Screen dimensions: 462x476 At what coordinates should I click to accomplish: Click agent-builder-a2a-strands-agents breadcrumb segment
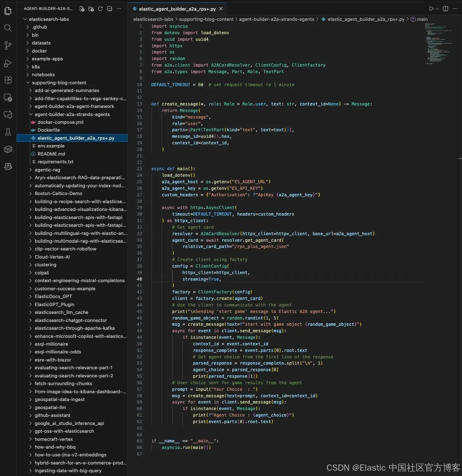pos(276,19)
